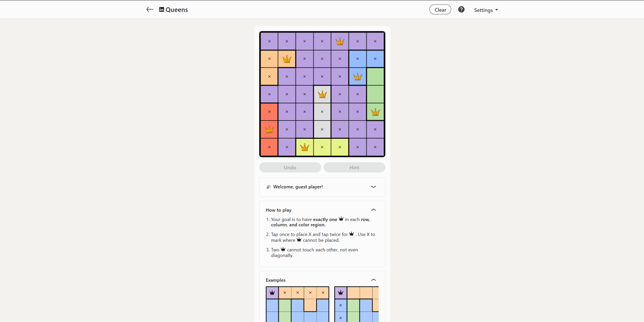
Task: Click the crown in the red cell
Action: [269, 129]
